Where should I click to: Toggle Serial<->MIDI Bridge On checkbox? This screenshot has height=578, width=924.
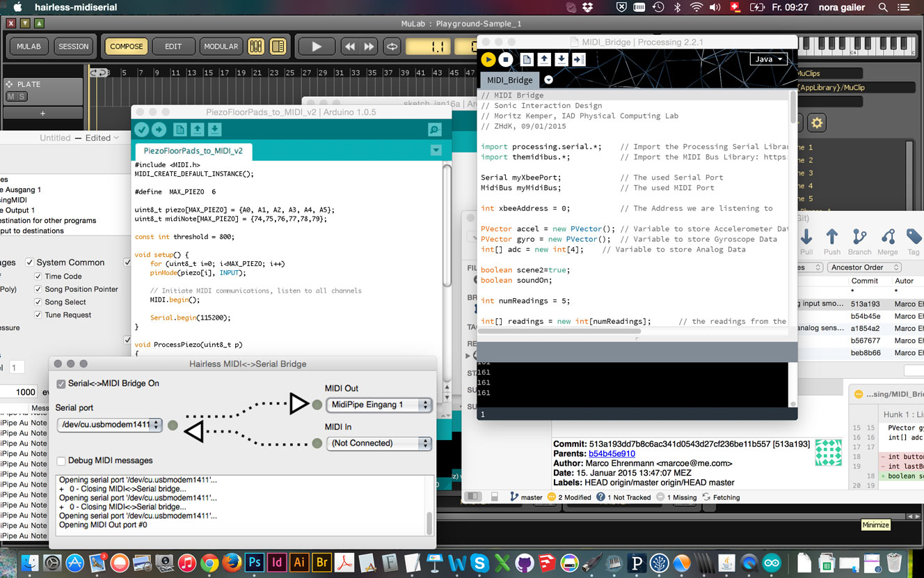(x=61, y=384)
